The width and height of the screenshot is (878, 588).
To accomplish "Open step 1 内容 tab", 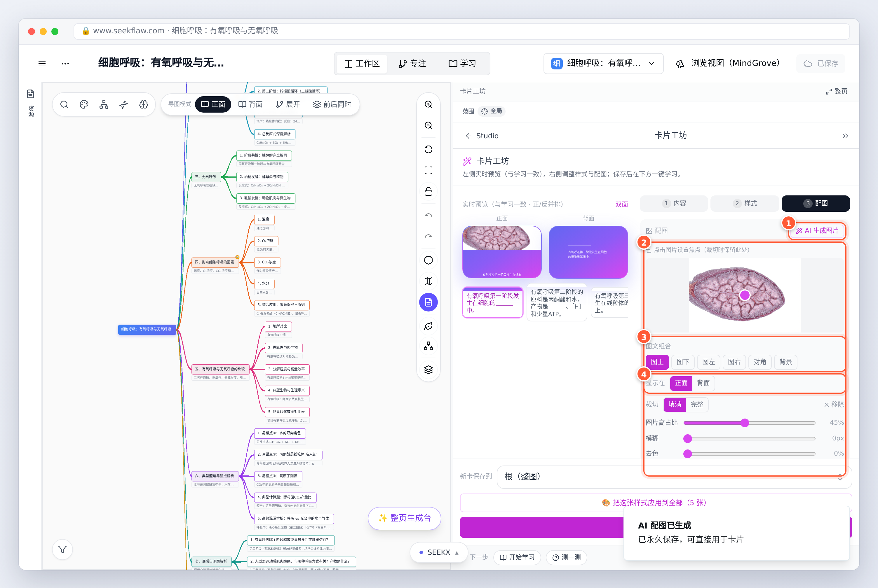I will click(674, 203).
